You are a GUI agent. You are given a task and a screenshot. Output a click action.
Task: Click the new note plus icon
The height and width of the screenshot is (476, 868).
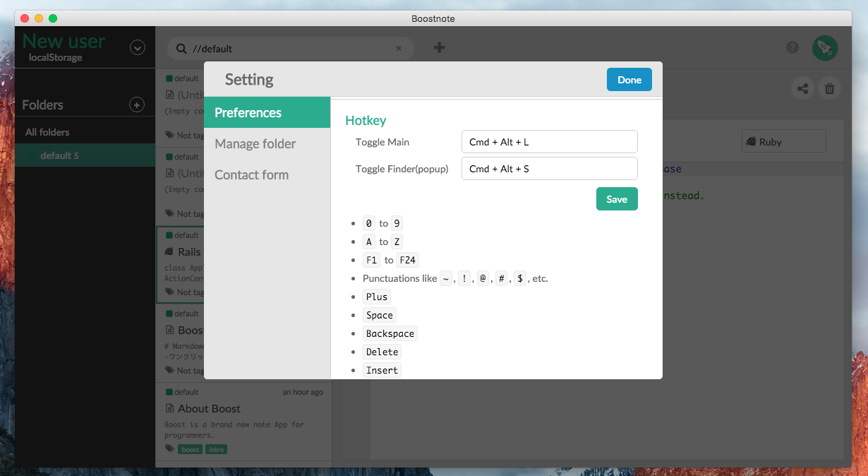coord(439,47)
